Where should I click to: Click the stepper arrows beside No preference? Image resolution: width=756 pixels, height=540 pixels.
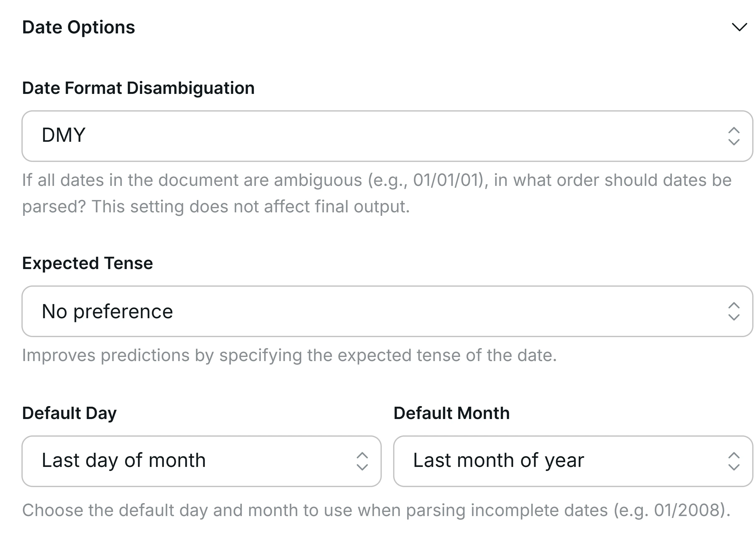tap(734, 311)
